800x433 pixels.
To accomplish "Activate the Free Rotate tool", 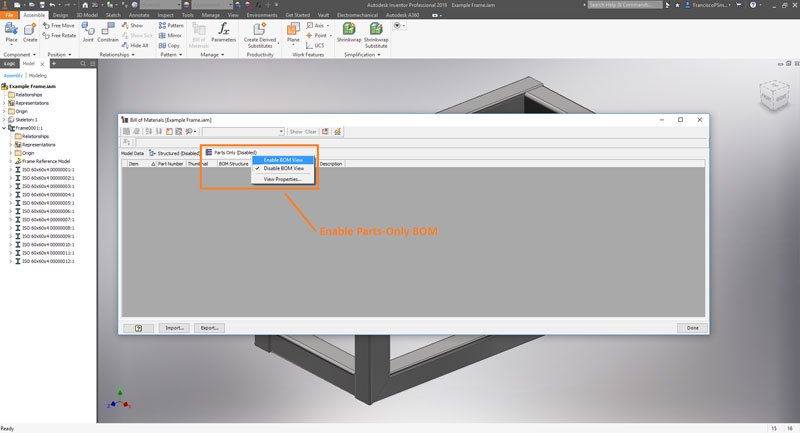I will [59, 35].
